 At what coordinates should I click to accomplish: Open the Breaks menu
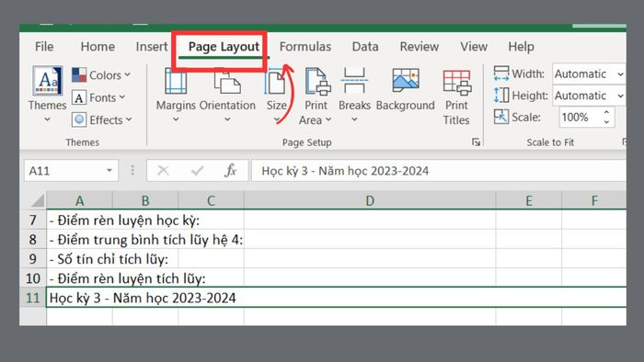click(354, 96)
